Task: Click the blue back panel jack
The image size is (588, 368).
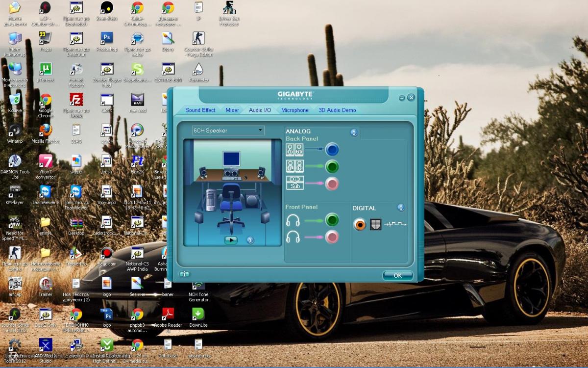Action: coord(332,150)
